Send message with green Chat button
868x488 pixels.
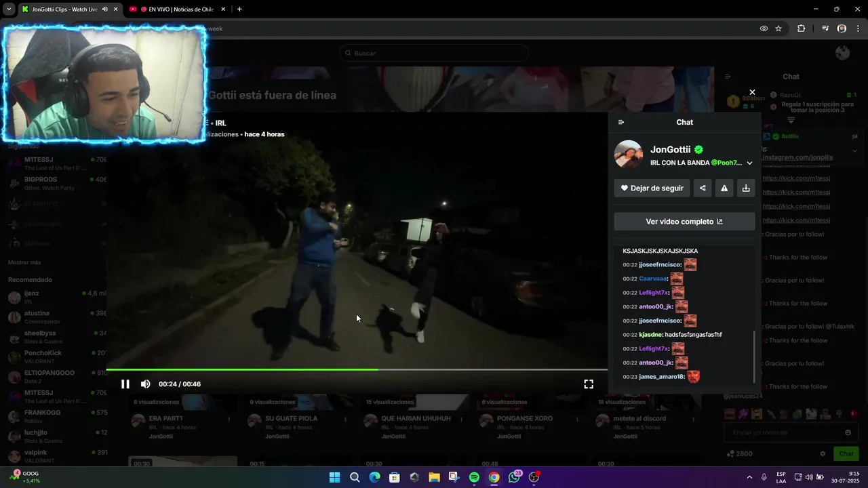point(846,453)
